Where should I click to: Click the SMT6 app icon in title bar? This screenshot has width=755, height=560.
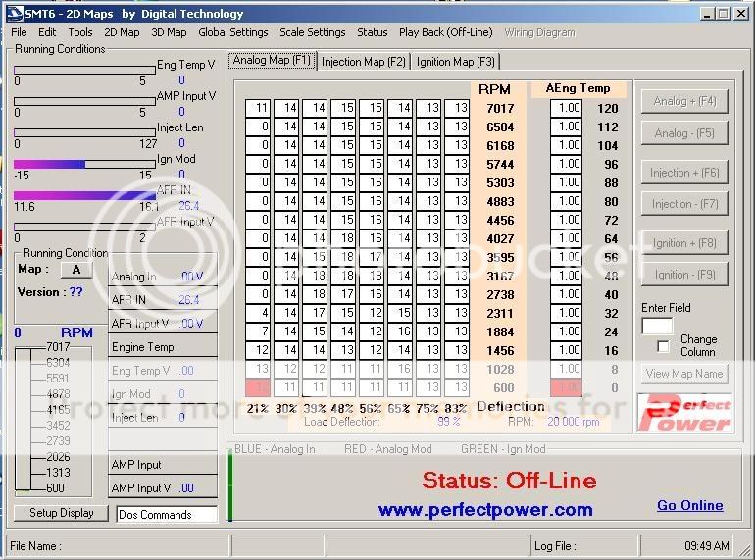pos(15,14)
